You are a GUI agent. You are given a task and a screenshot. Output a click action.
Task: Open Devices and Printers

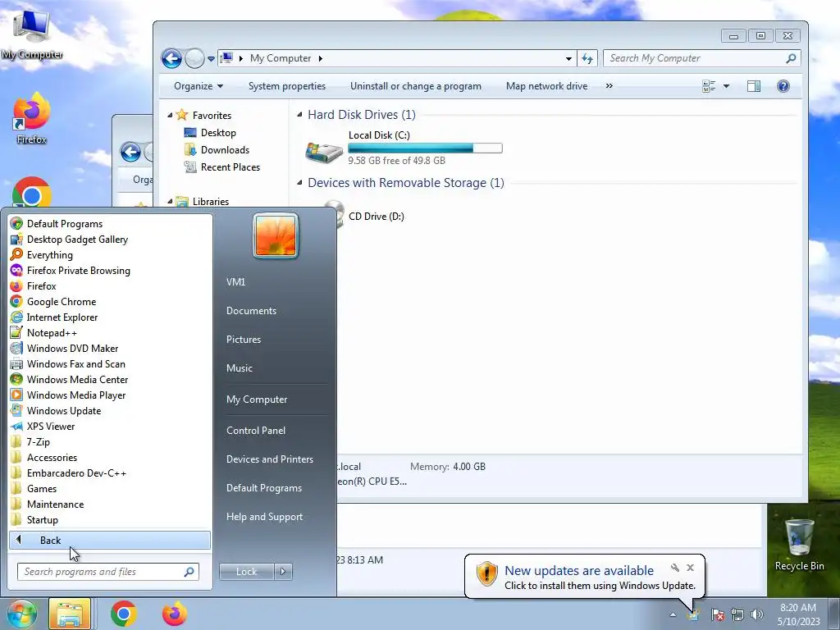[270, 459]
